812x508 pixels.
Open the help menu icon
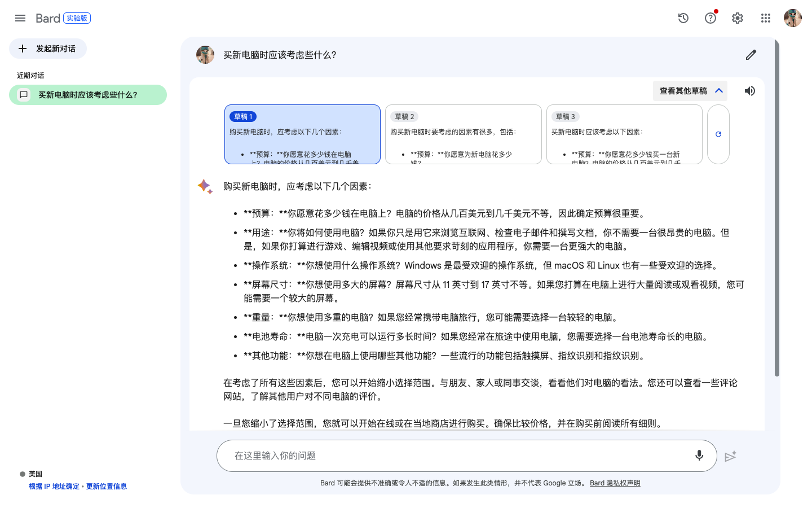[x=710, y=18]
